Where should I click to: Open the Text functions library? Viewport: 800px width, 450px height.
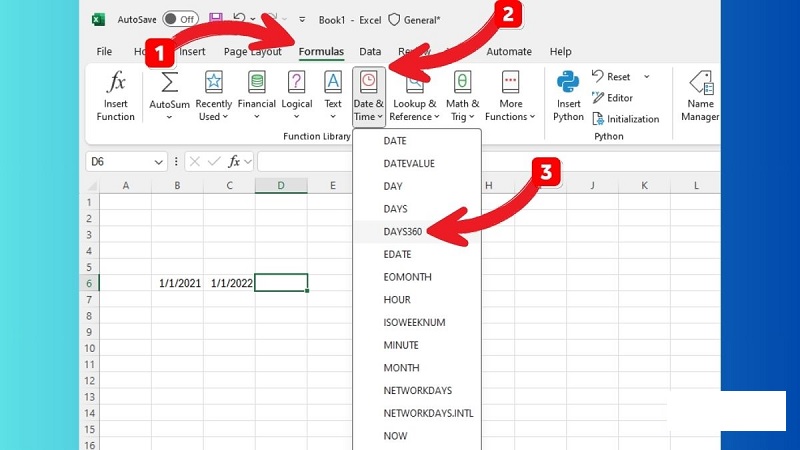coord(333,95)
